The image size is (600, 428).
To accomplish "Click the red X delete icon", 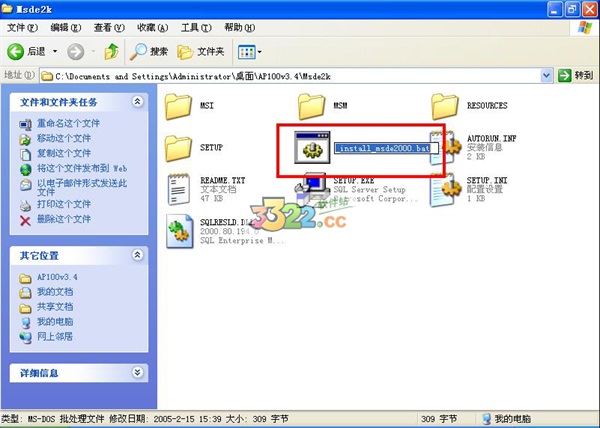I will (25, 220).
